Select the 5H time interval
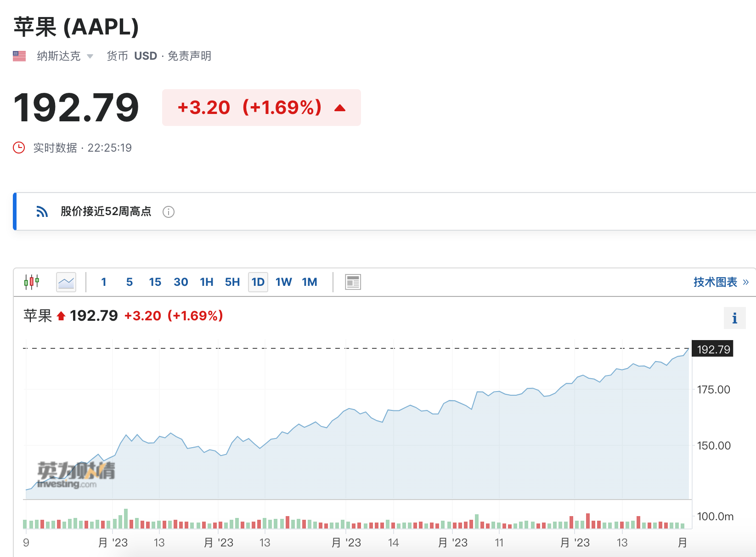Screen dimensions: 756x557 (x=232, y=282)
